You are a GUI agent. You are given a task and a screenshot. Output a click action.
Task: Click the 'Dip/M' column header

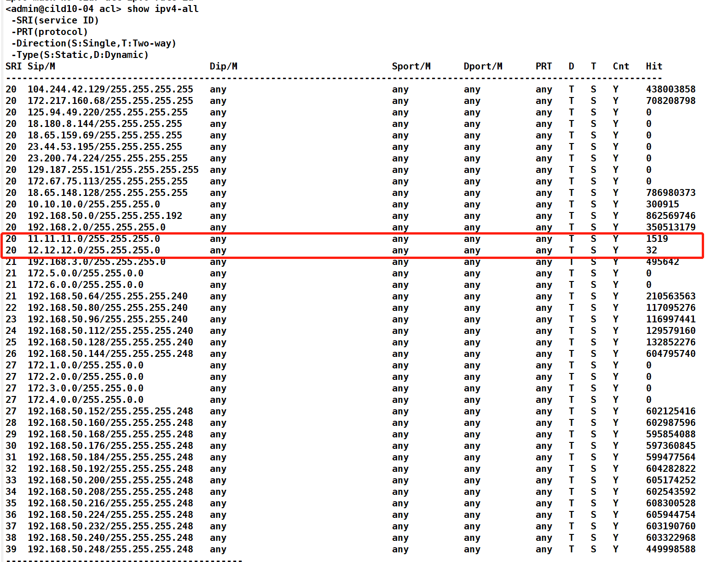(x=223, y=66)
